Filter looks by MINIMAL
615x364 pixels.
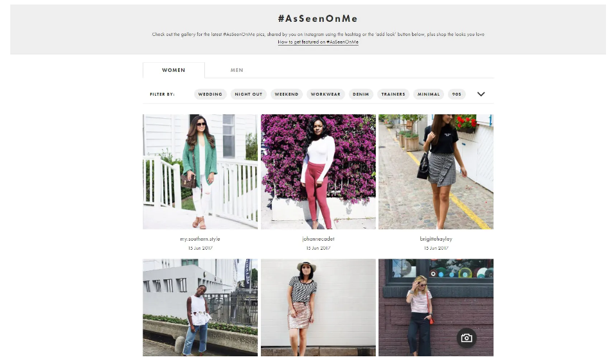point(428,94)
